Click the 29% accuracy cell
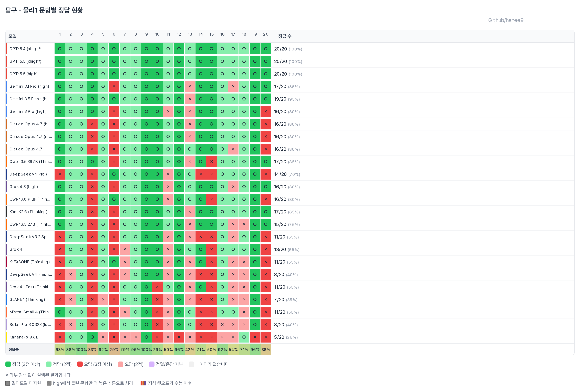Viewport: 580px width, 392px height. tap(114, 350)
